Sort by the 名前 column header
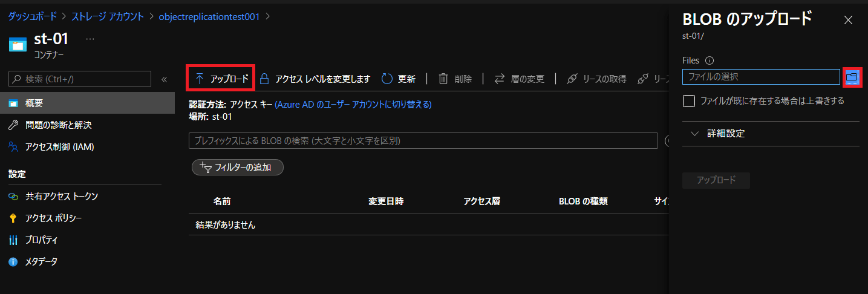868x294 pixels. tap(222, 201)
